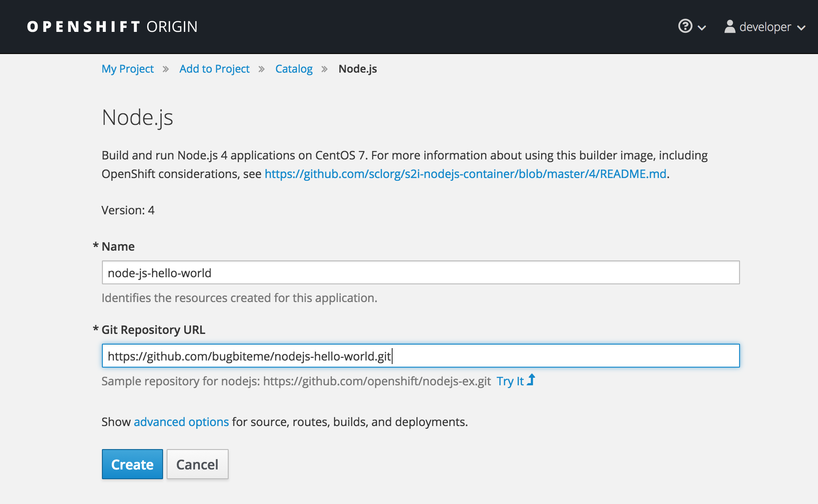Click the Node.js page heading
The image size is (818, 504).
pyautogui.click(x=137, y=118)
